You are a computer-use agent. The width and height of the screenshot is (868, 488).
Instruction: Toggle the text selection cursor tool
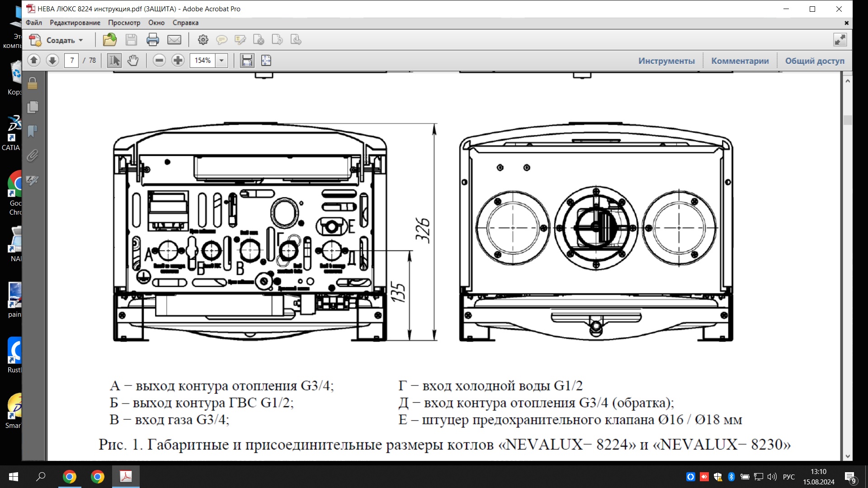[x=114, y=60]
